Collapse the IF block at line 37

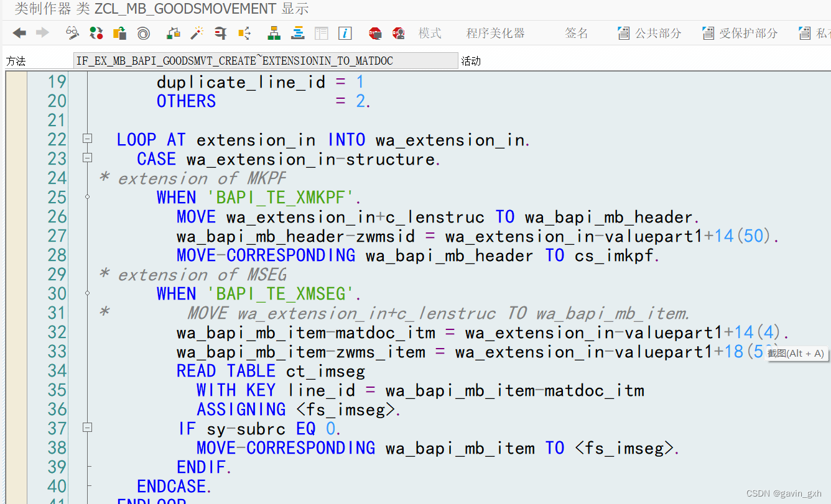click(x=87, y=428)
